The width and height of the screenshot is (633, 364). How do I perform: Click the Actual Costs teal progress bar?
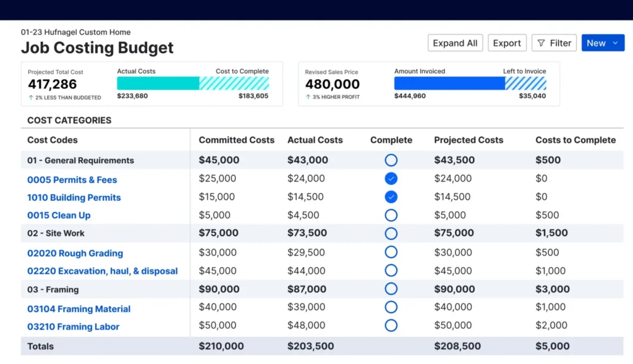(x=158, y=83)
